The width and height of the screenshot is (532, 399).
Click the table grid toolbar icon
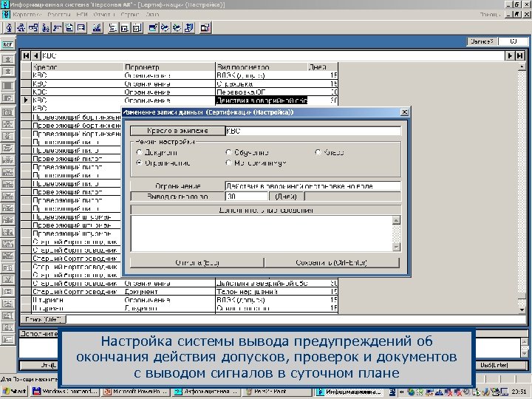[81, 27]
